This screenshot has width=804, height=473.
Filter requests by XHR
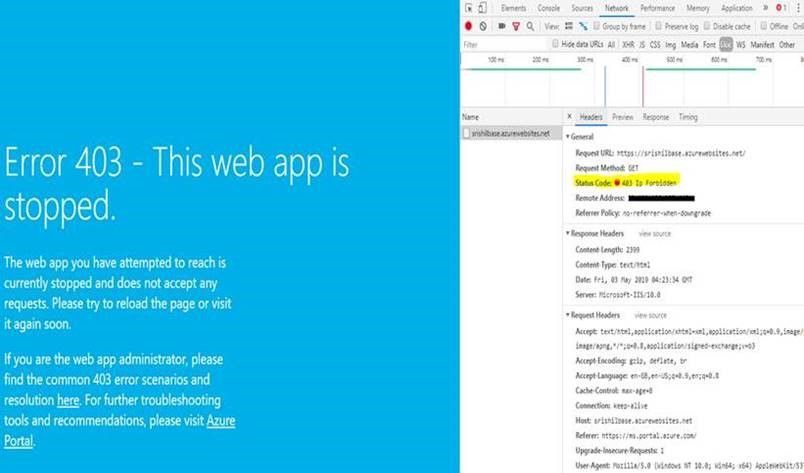[x=628, y=45]
